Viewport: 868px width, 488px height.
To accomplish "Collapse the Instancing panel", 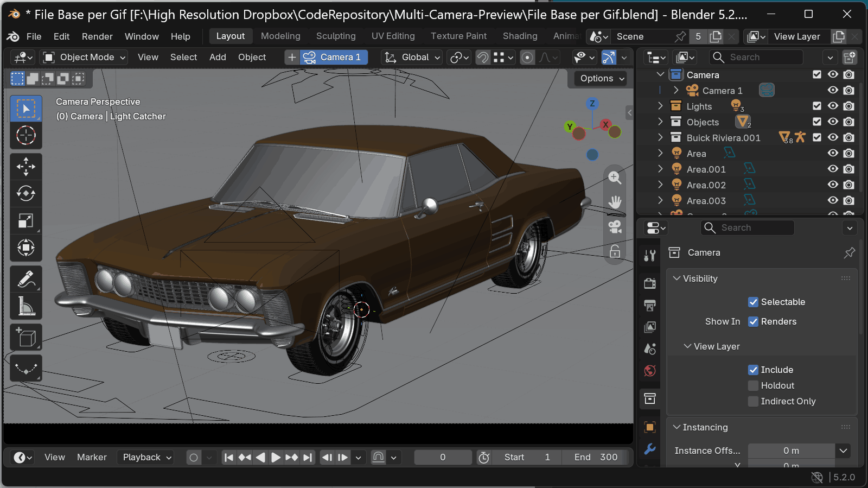I will coord(676,427).
